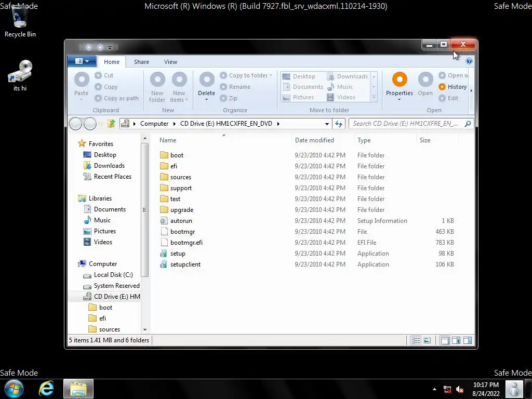The height and width of the screenshot is (399, 532).
Task: Toggle the preview pane button in status bar
Action: tap(467, 340)
